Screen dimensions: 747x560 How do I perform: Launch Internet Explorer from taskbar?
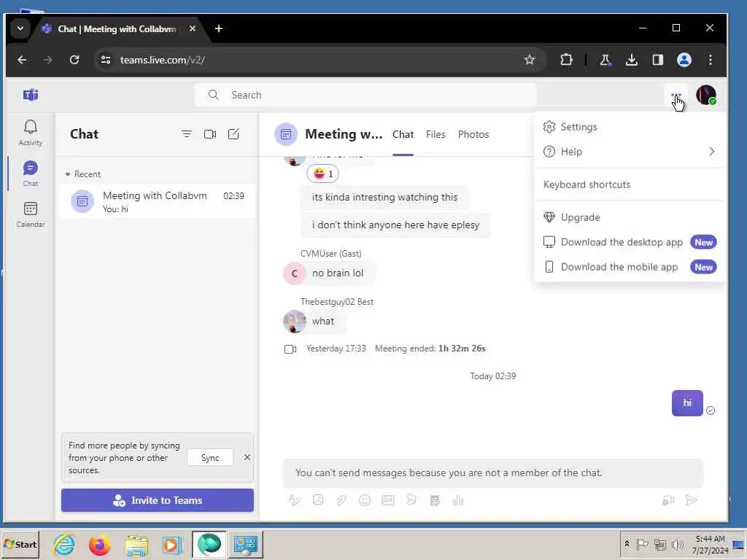(64, 544)
